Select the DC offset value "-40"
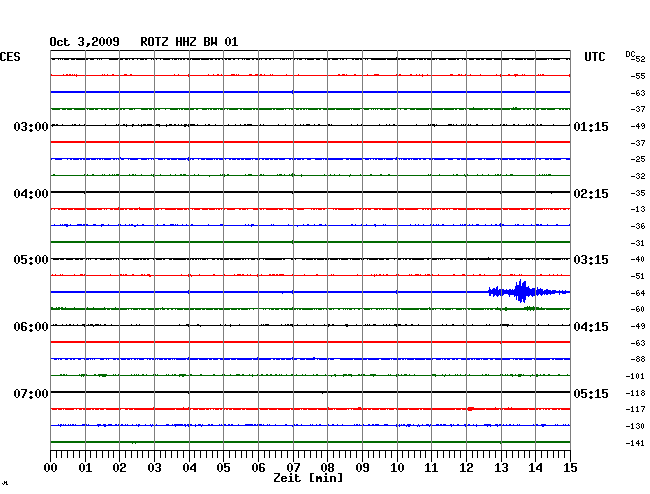The image size is (650, 494). [638, 259]
